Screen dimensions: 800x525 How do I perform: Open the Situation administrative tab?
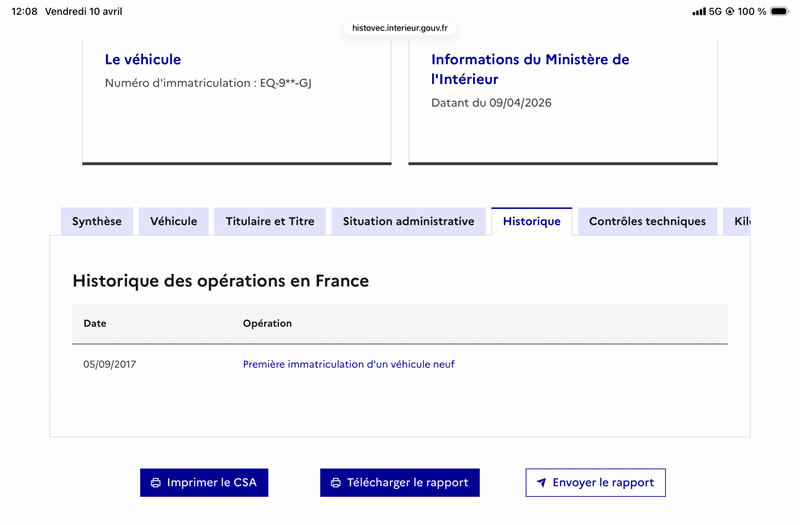coord(408,221)
